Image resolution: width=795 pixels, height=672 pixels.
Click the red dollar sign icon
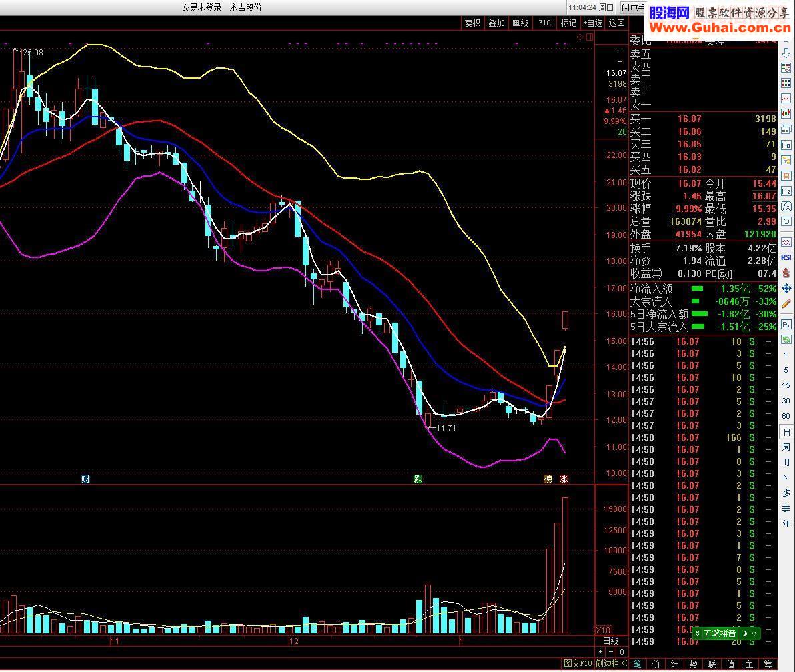786,273
